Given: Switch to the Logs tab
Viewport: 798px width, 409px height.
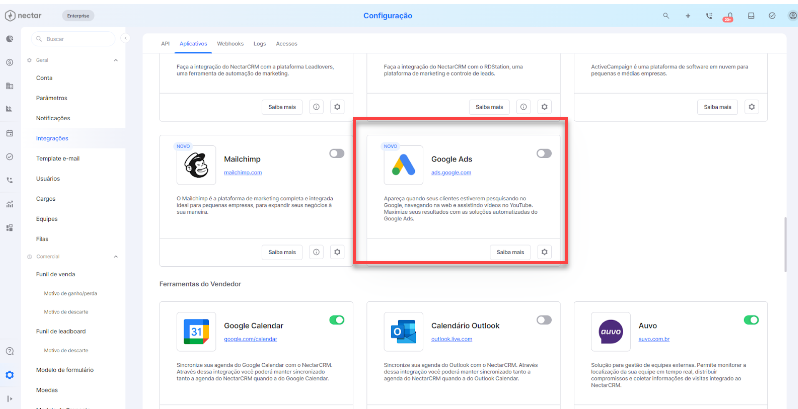Looking at the screenshot, I should pos(260,44).
